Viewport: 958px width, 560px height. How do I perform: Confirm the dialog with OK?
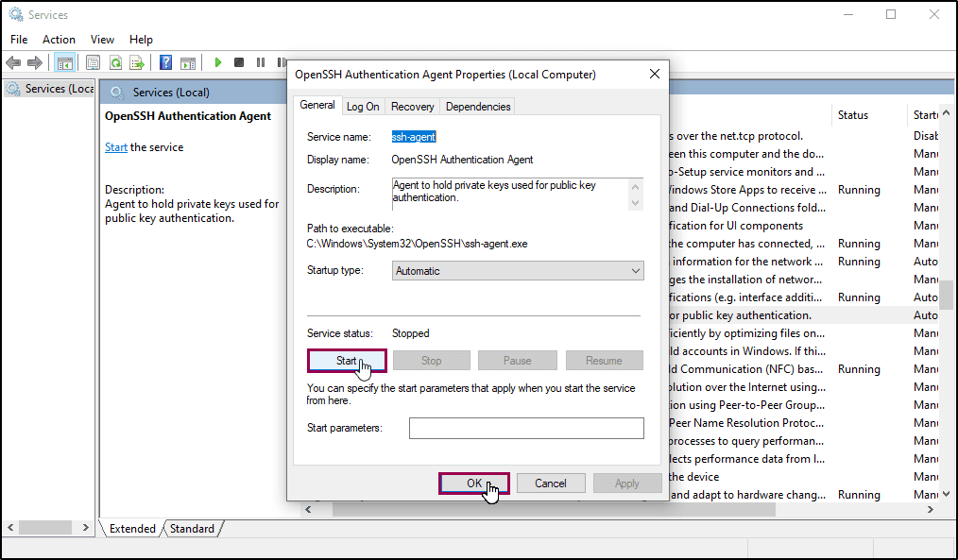(474, 484)
